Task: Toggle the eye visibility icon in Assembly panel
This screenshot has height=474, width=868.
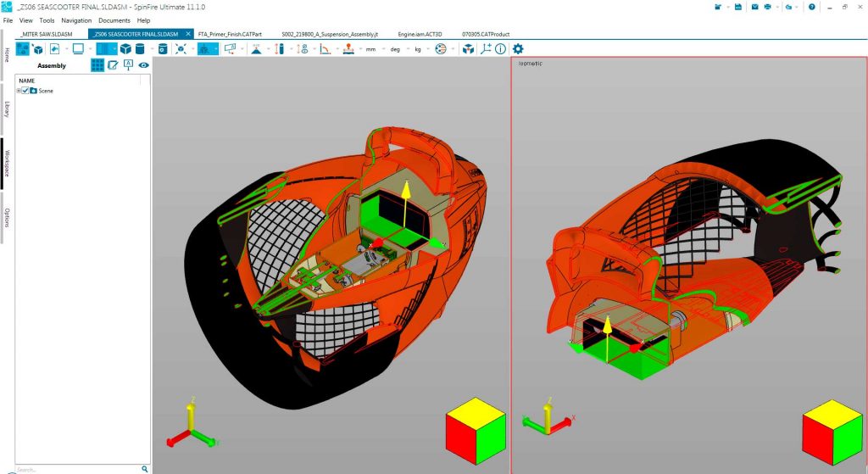Action: [144, 65]
